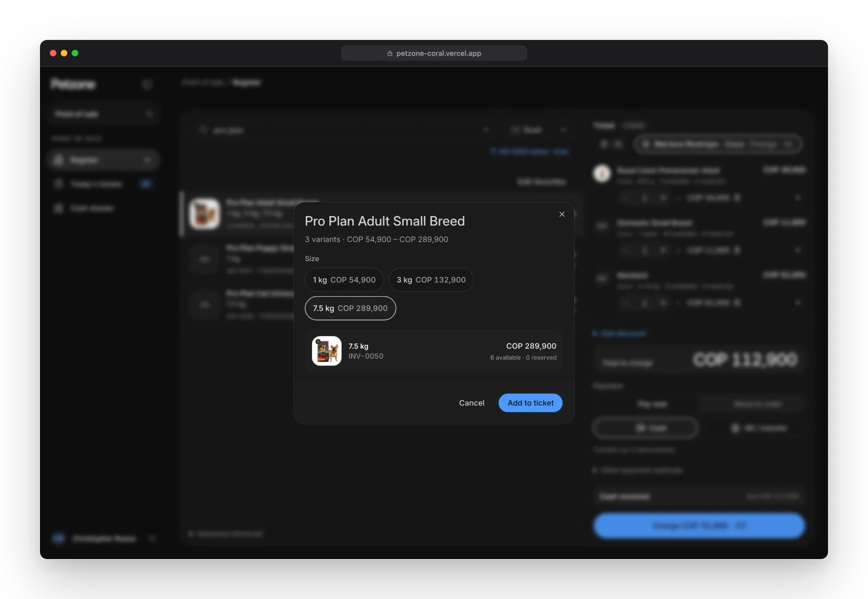Select the 1 kg size option
This screenshot has height=599, width=868.
344,280
